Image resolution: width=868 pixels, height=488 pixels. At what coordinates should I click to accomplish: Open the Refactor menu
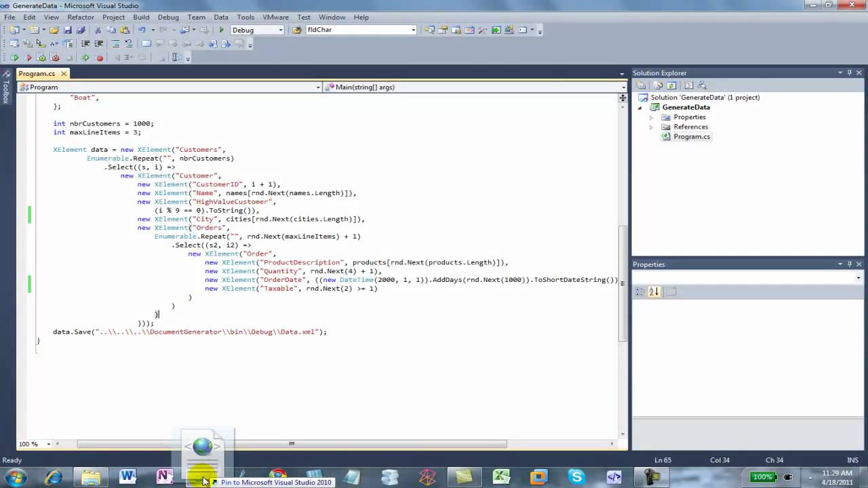81,17
